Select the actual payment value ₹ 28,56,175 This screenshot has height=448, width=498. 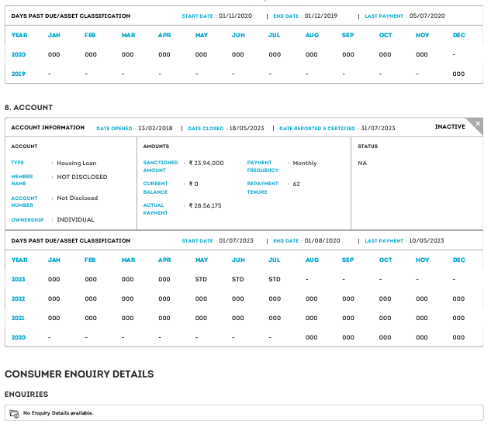206,205
